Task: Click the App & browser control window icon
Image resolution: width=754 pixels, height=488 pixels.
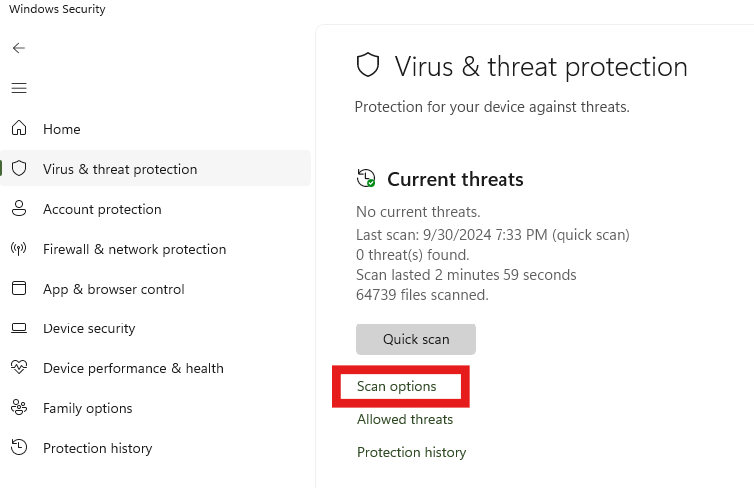Action: click(x=19, y=288)
